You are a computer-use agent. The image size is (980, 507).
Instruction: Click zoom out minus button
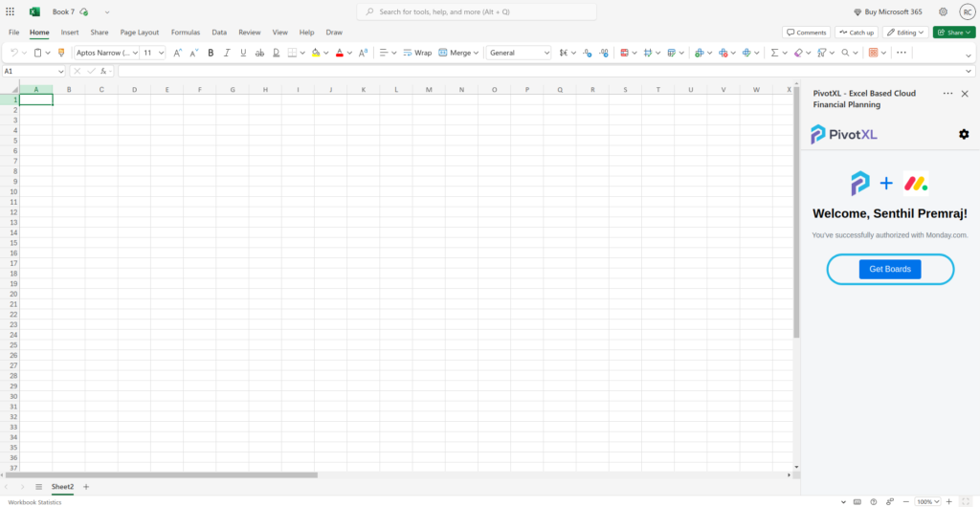pyautogui.click(x=905, y=502)
